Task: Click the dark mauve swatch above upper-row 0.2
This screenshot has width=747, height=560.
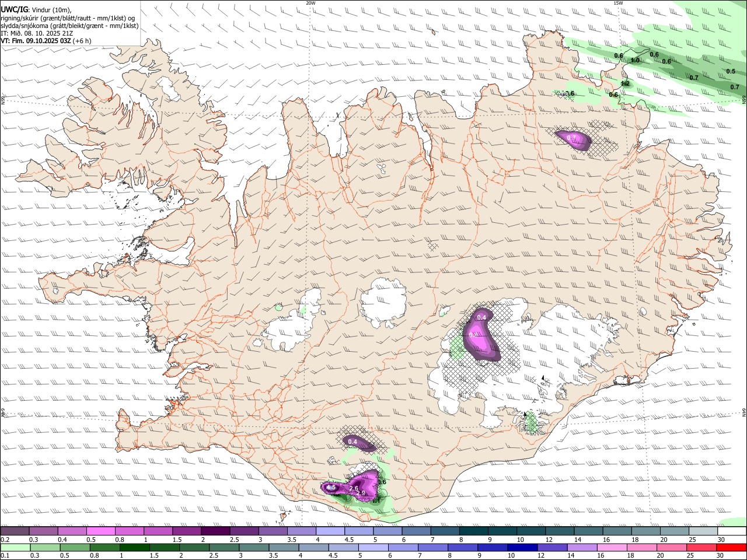Action: pos(15,531)
